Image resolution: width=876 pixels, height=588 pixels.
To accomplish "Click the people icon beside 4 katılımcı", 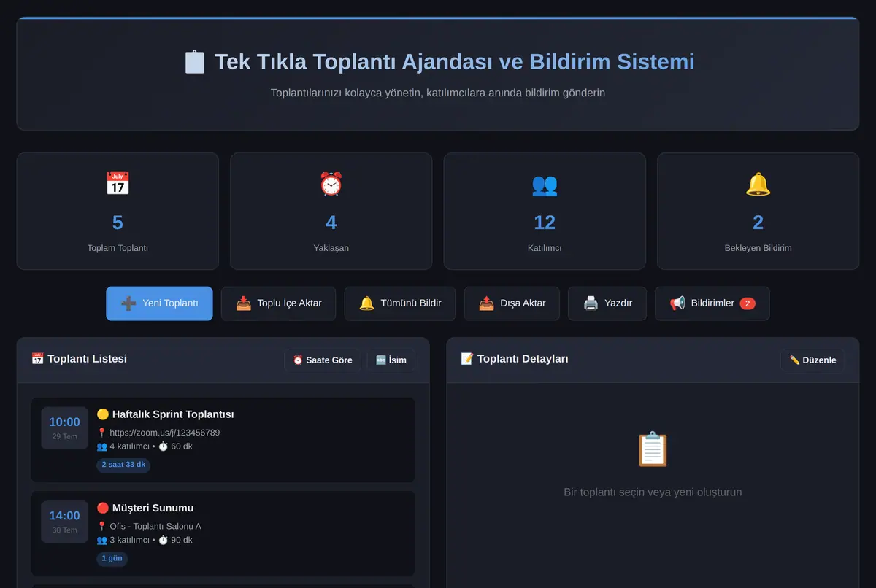I will [101, 446].
